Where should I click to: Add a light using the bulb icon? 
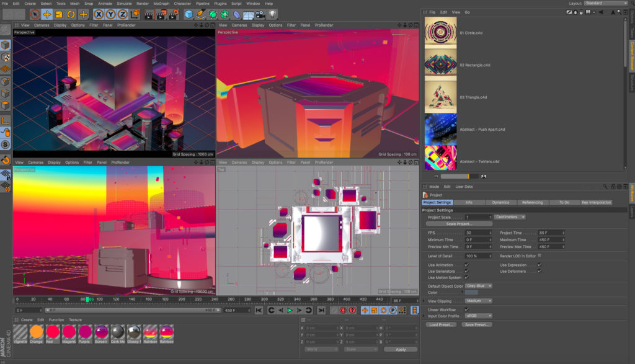pos(272,14)
